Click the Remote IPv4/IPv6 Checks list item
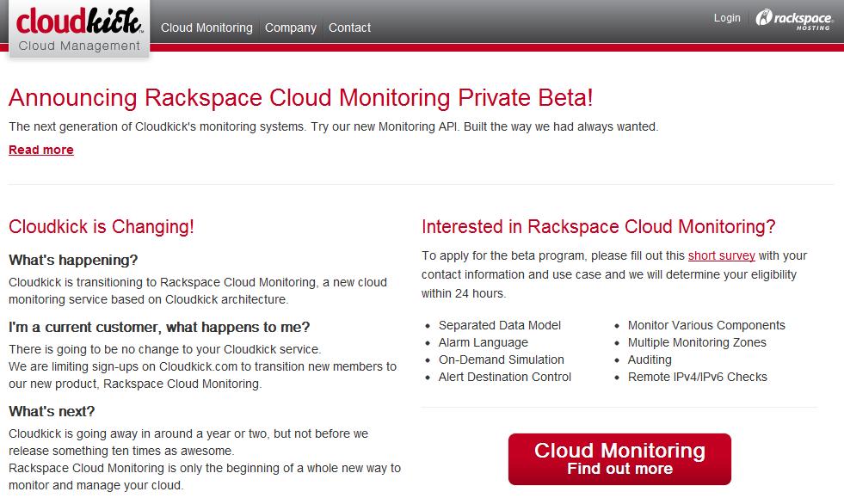 pyautogui.click(x=697, y=377)
